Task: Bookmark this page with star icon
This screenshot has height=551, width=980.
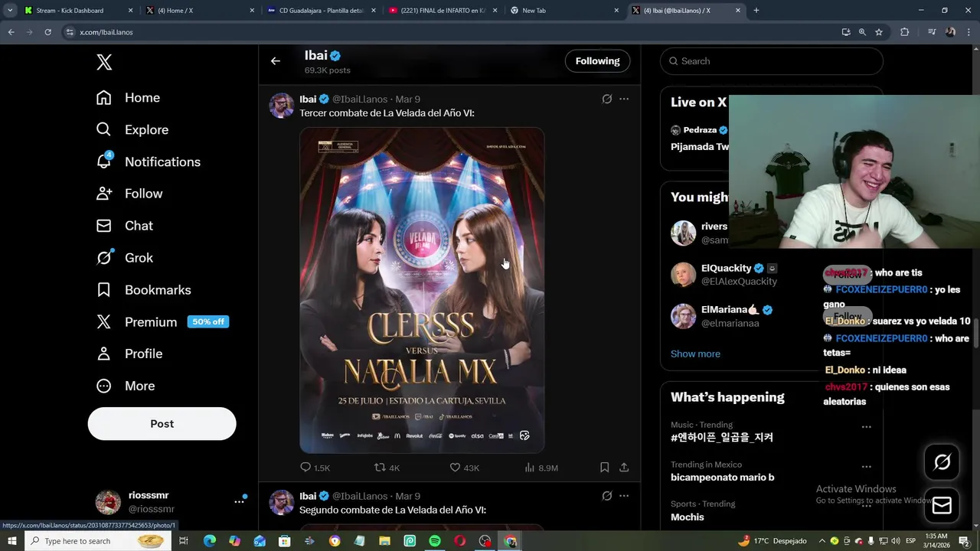Action: tap(879, 32)
